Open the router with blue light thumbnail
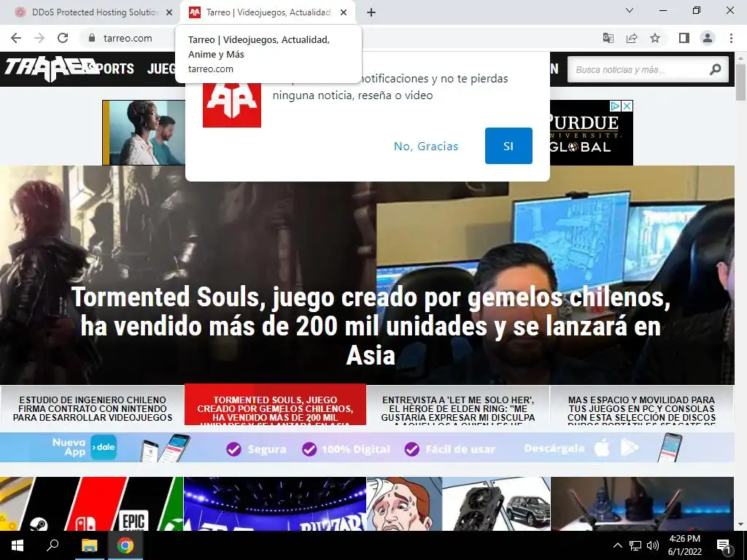747x560 pixels. (642, 504)
